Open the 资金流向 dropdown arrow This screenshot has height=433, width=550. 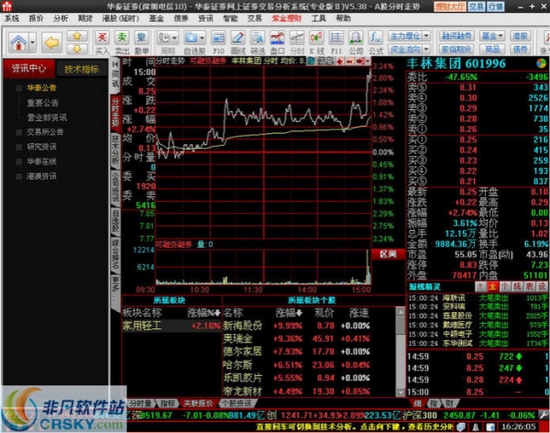coord(427,49)
